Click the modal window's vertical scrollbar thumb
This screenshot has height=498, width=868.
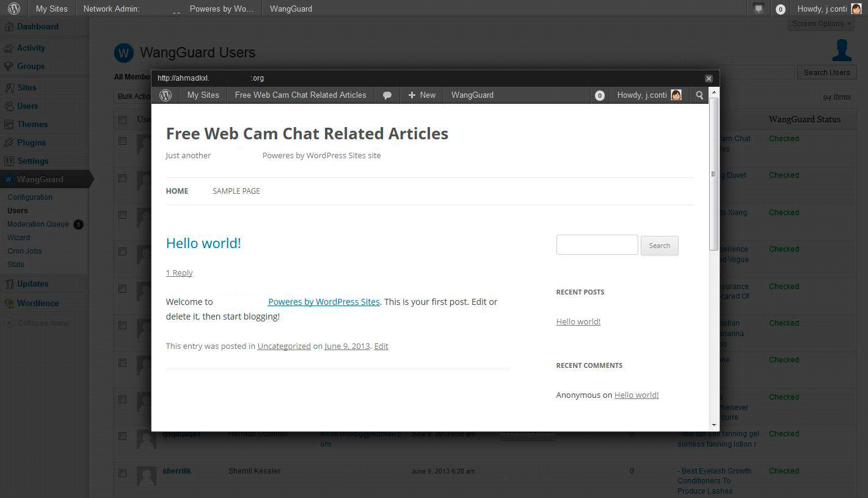(713, 174)
